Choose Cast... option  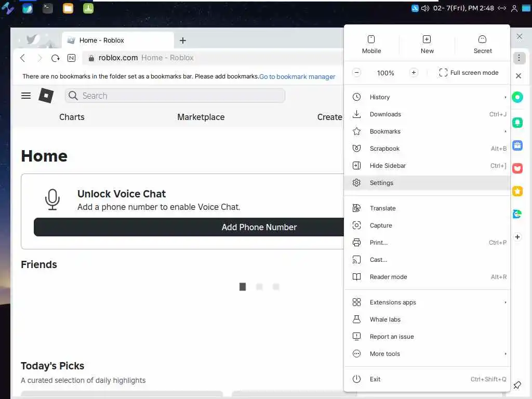click(x=427, y=260)
